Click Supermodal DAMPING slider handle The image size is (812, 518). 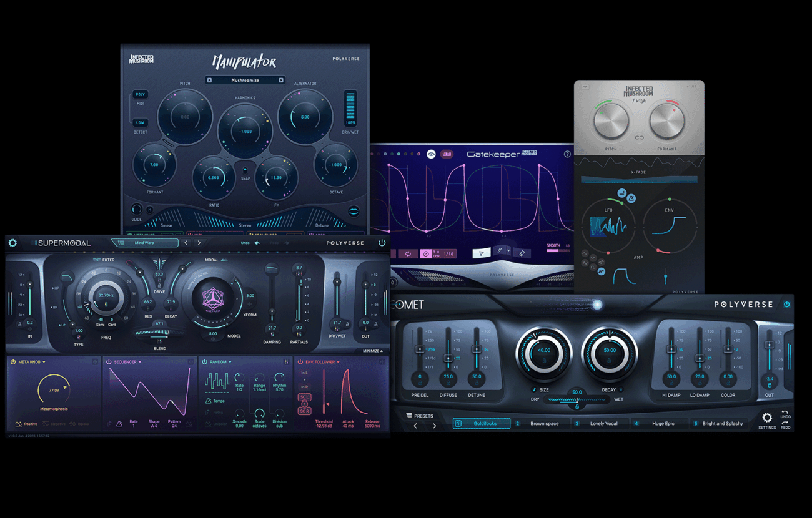point(272,311)
